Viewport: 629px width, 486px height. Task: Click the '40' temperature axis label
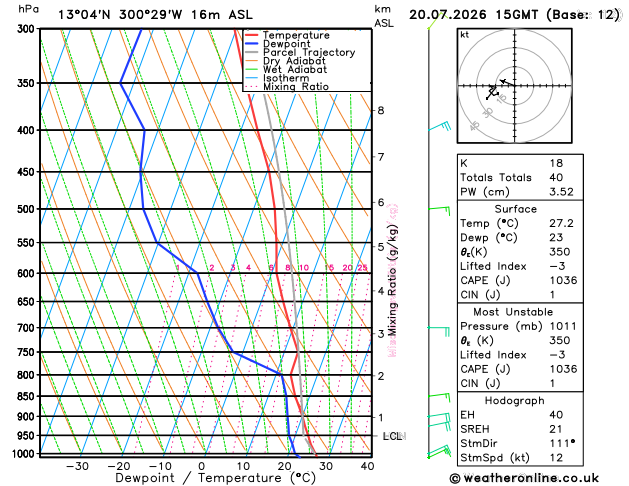pyautogui.click(x=367, y=466)
